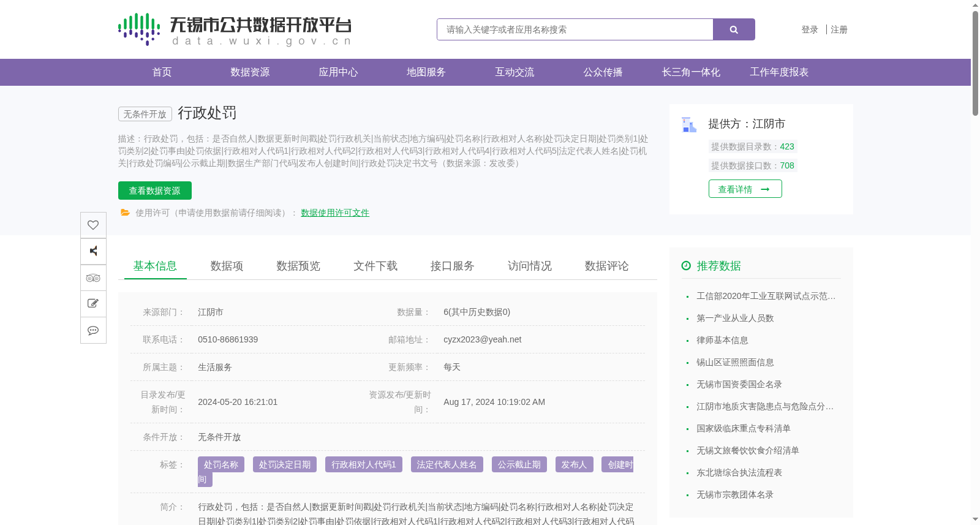Click the search keyword input field

click(x=575, y=29)
